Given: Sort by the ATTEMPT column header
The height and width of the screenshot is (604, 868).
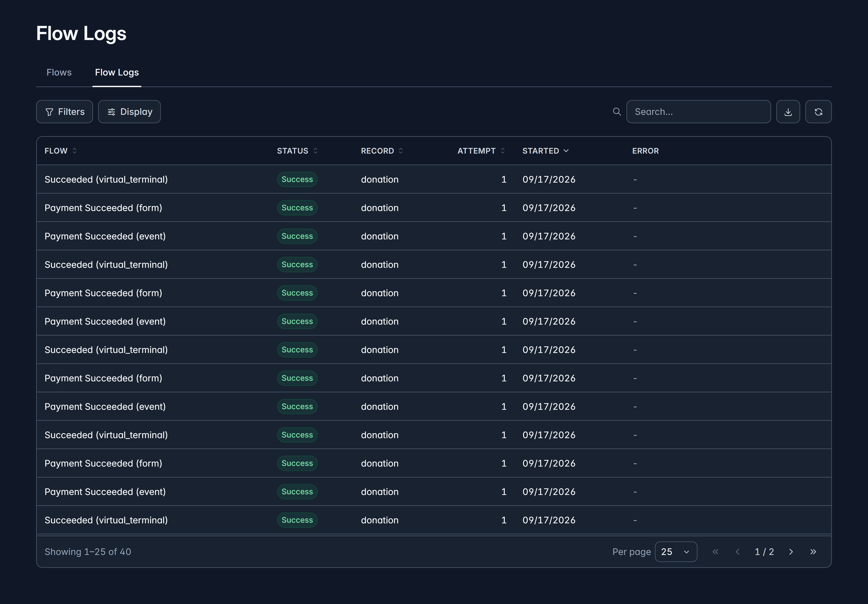Looking at the screenshot, I should [481, 151].
